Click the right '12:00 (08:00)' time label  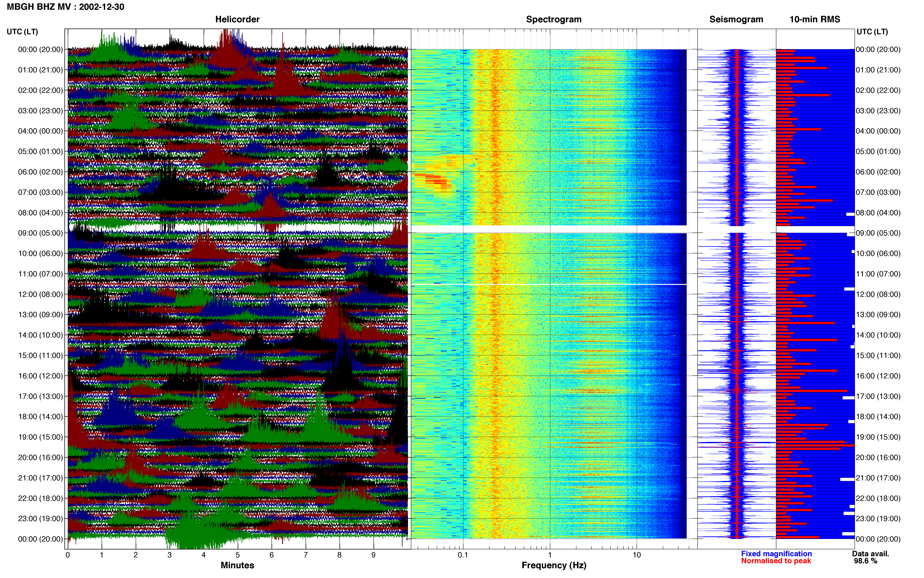click(878, 294)
